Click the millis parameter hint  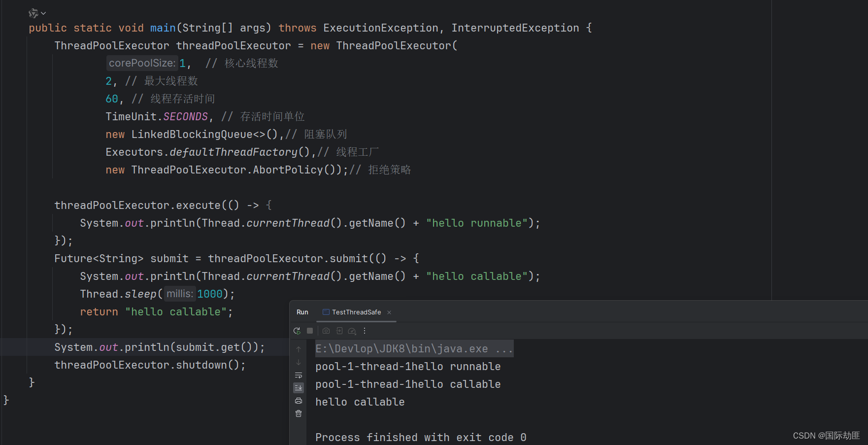(x=180, y=294)
